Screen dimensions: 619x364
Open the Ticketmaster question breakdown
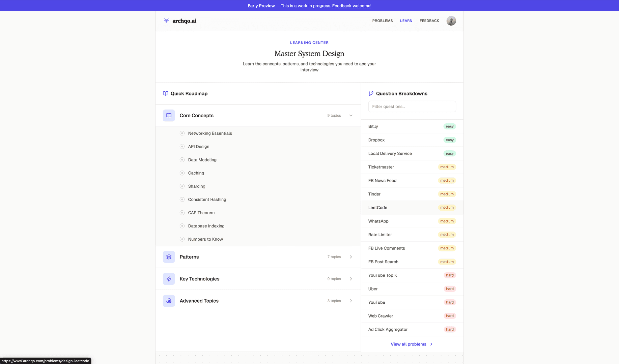click(412, 167)
